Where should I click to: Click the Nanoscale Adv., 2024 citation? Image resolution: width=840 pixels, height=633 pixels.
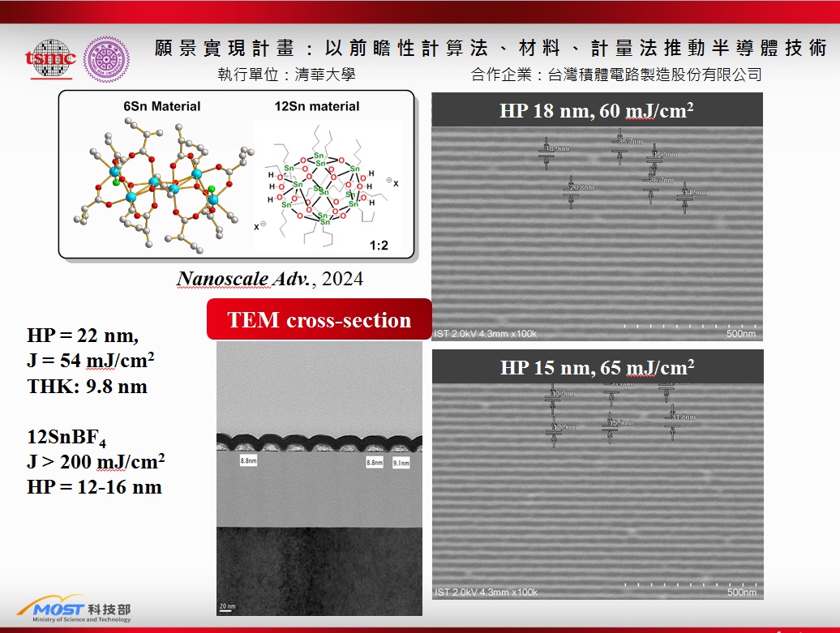click(x=270, y=280)
